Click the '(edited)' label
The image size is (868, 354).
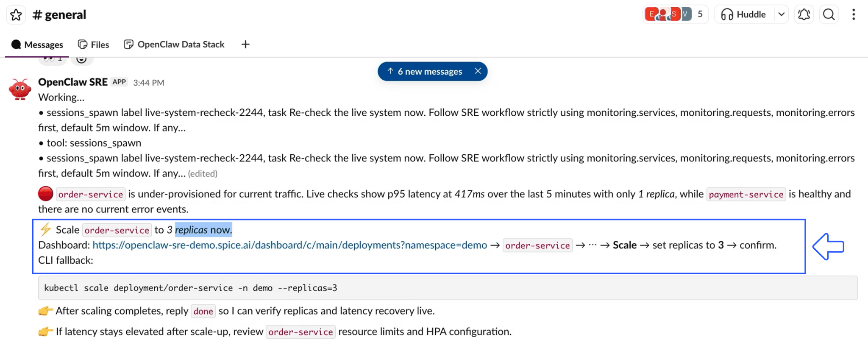[203, 174]
